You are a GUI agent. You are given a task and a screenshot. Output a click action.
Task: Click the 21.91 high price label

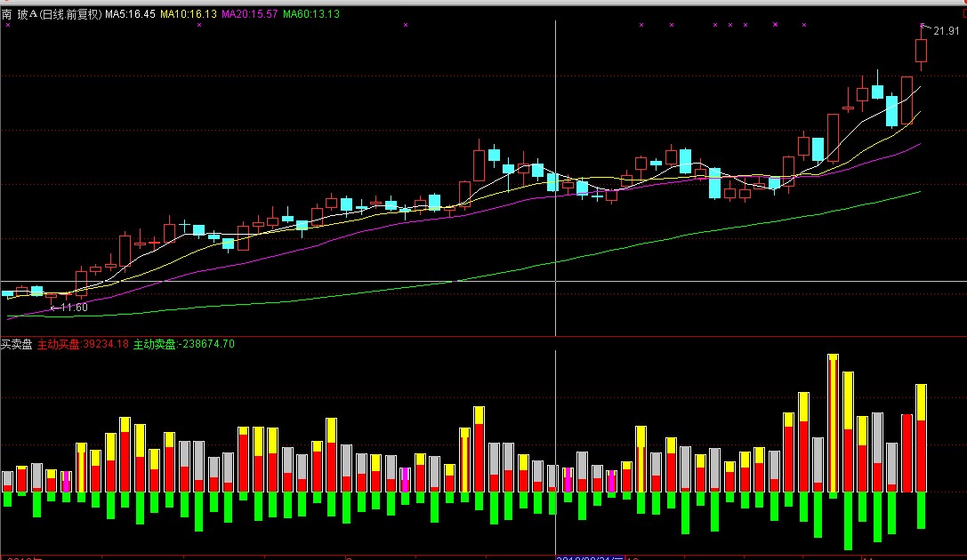point(946,31)
